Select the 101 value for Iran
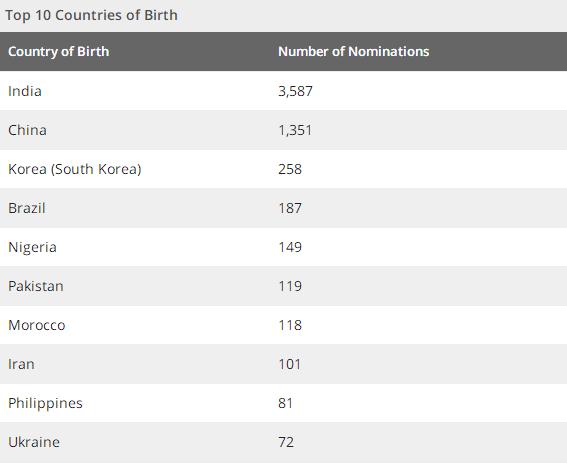Image resolution: width=567 pixels, height=463 pixels. [x=289, y=364]
